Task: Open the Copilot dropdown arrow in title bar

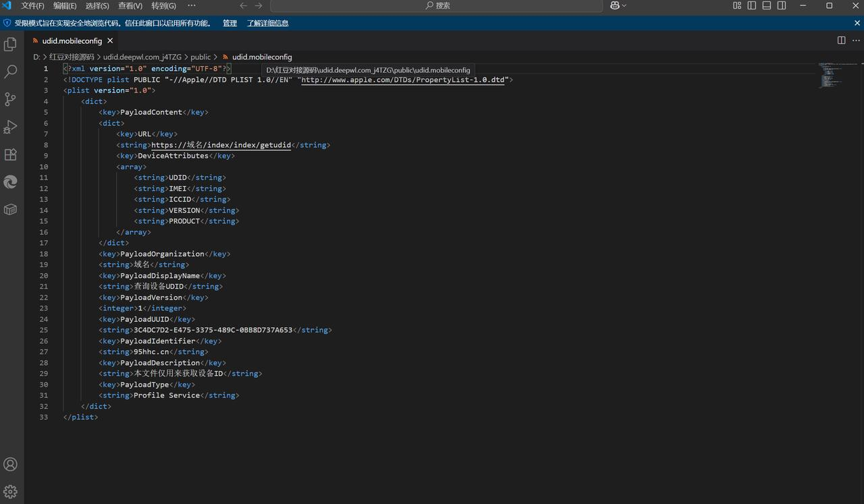Action: pyautogui.click(x=624, y=5)
